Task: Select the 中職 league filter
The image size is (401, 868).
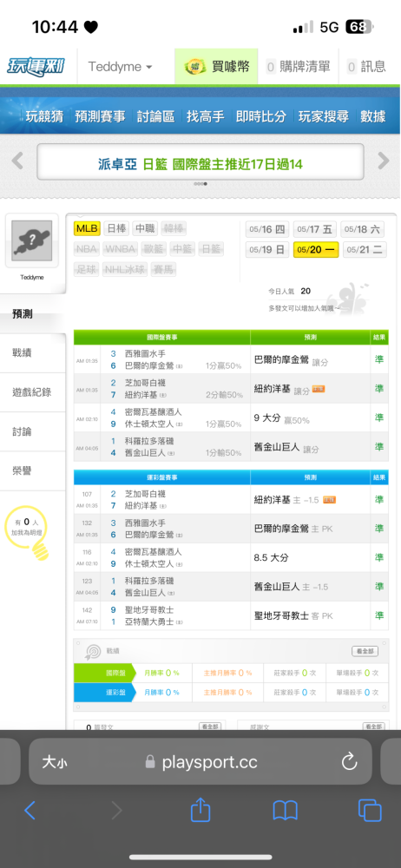Action: [145, 228]
